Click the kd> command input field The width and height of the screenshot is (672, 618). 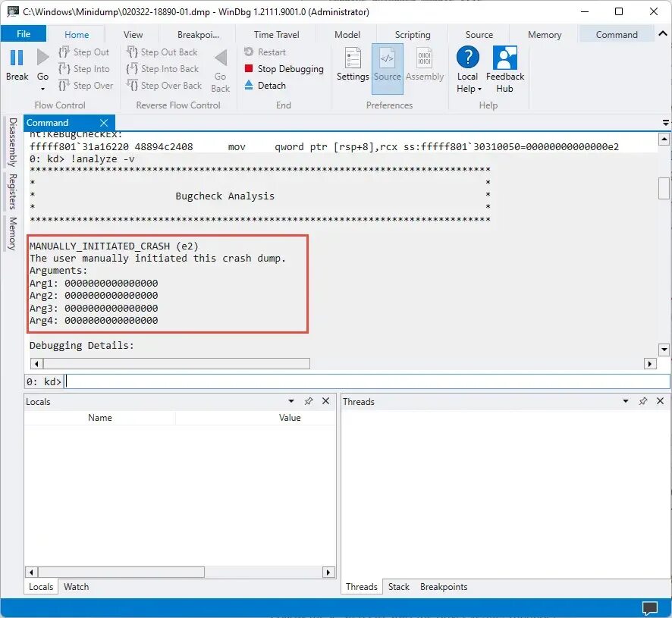[x=367, y=381]
